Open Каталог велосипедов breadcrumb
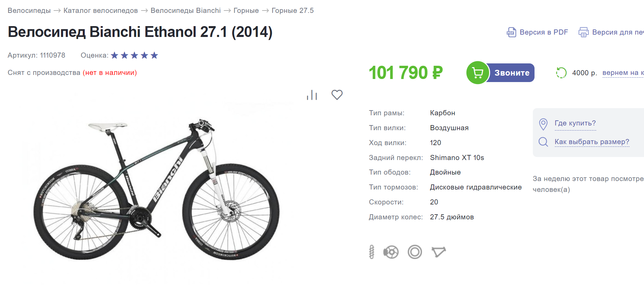 click(x=101, y=11)
